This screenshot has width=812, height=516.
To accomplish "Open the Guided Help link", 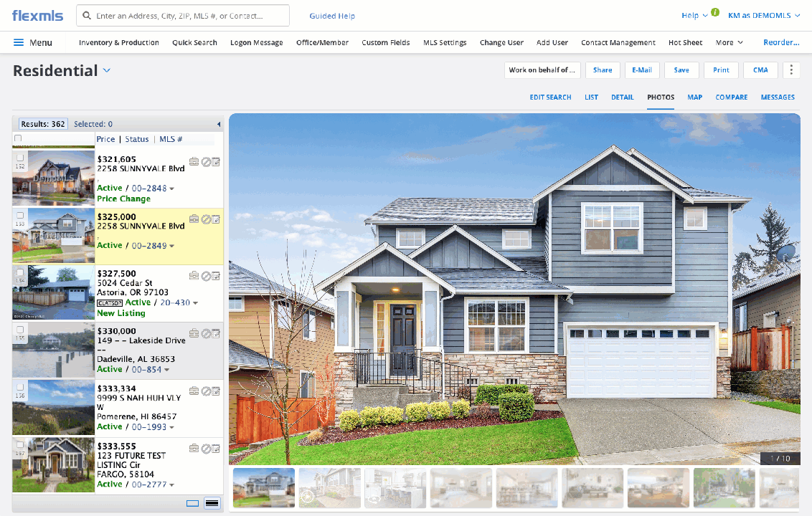I will (331, 15).
